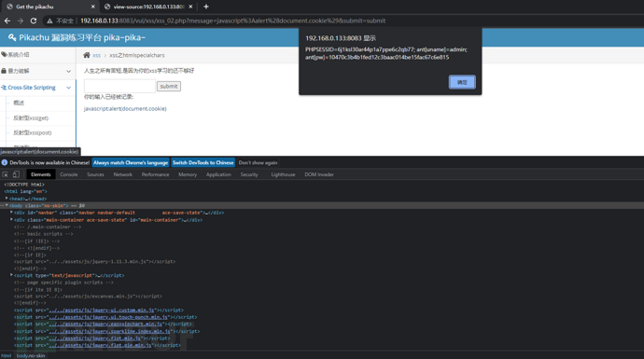Switch to the Performance DevTools tab
The image size is (644, 359).
155,174
